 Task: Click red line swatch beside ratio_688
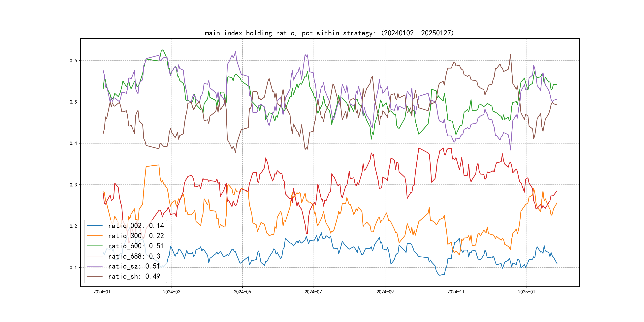tap(95, 256)
